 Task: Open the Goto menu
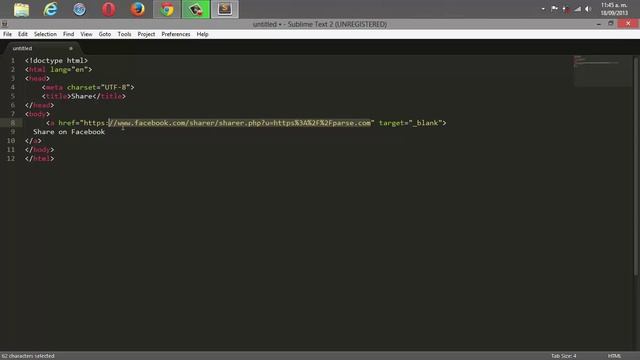(105, 34)
